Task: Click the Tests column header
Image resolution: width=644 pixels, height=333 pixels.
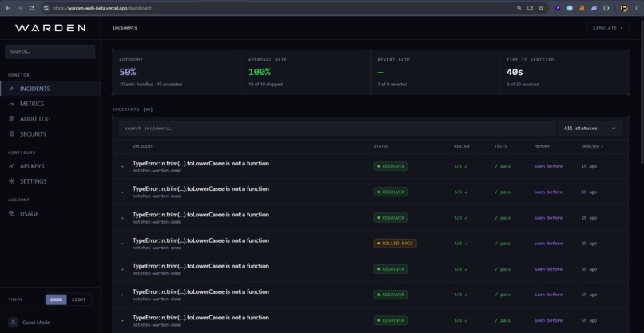Action: (500, 146)
